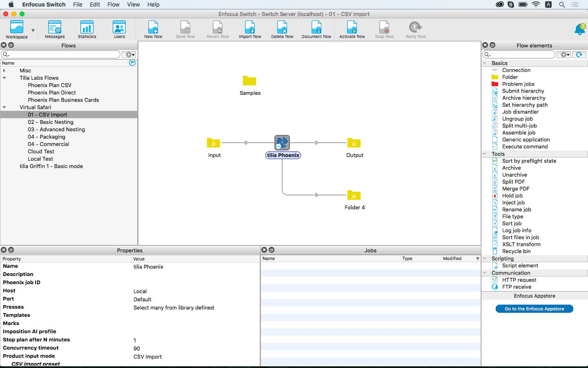Open the Edit menu
The height and width of the screenshot is (368, 588).
click(95, 4)
